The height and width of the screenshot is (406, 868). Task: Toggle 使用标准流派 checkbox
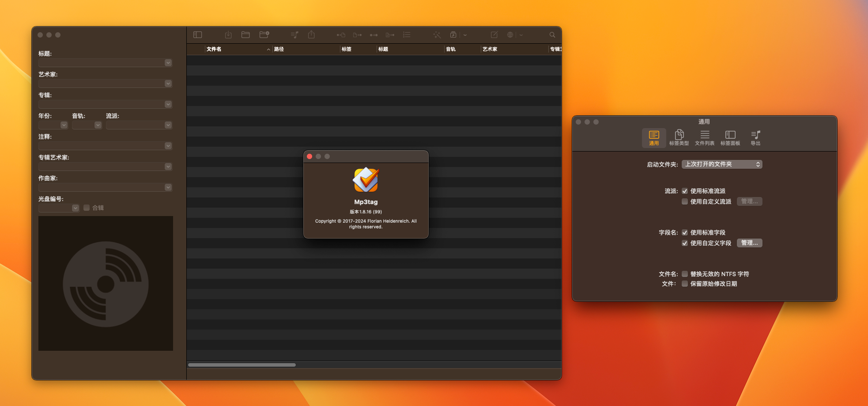click(x=685, y=191)
